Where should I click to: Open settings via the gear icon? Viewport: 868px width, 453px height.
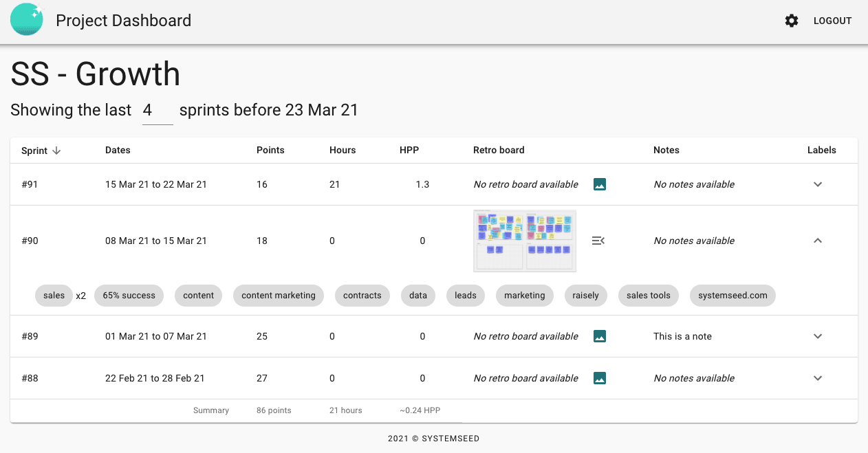pyautogui.click(x=792, y=21)
